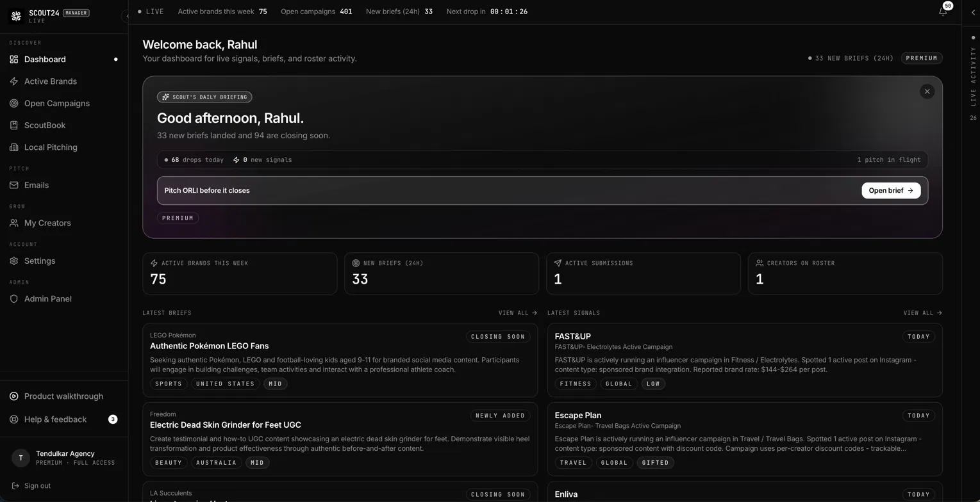Start the Product walkthrough
The width and height of the screenshot is (980, 502).
[63, 396]
